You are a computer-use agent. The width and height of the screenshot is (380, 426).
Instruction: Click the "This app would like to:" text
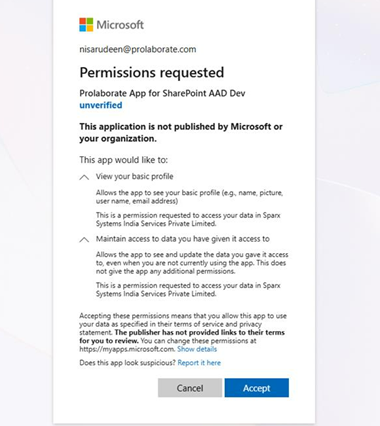tap(123, 160)
